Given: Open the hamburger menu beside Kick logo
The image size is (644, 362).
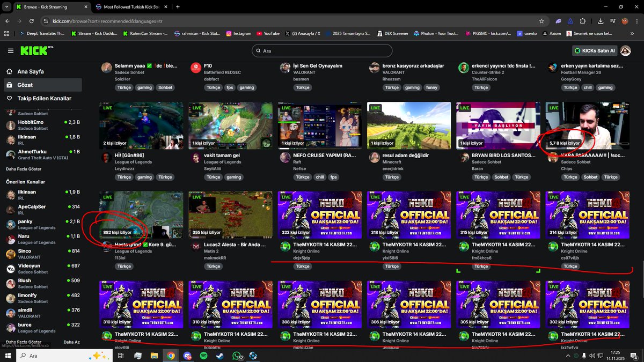Looking at the screenshot, I should [x=11, y=50].
